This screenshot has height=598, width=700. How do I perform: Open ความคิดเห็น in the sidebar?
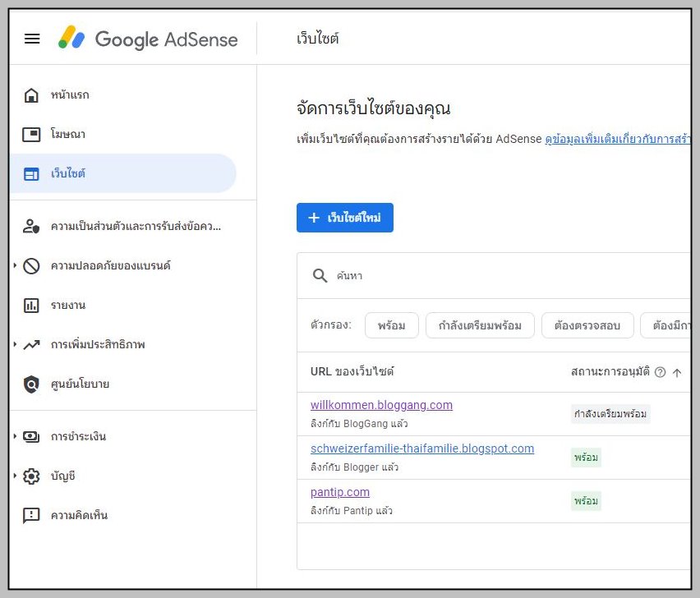click(x=79, y=515)
